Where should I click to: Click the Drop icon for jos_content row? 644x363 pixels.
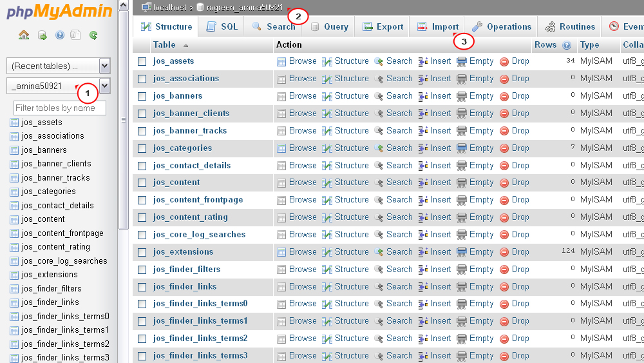504,183
